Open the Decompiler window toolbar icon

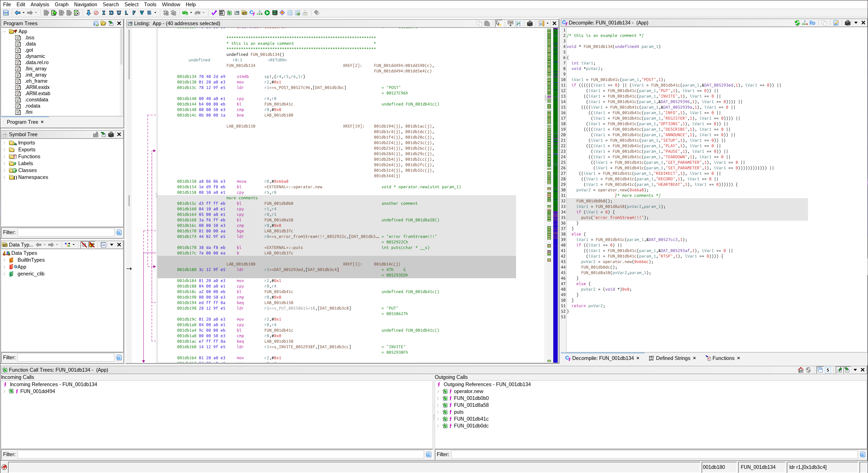coord(252,13)
